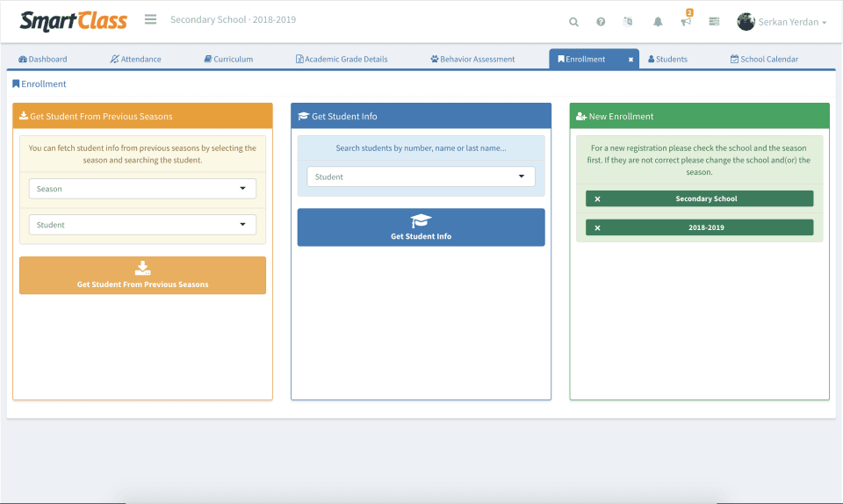Screen dimensions: 843x504
Task: Click the search magnifier icon
Action: coord(573,22)
